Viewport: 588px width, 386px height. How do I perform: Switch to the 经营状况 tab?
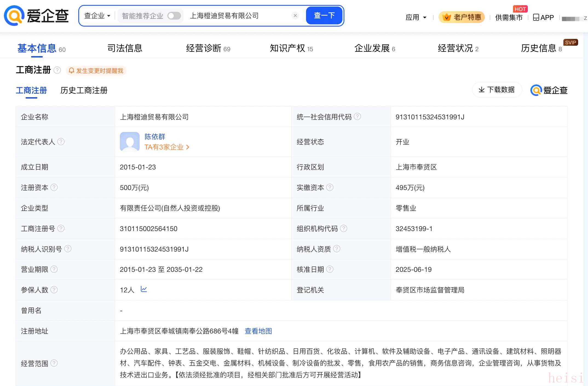pyautogui.click(x=458, y=48)
